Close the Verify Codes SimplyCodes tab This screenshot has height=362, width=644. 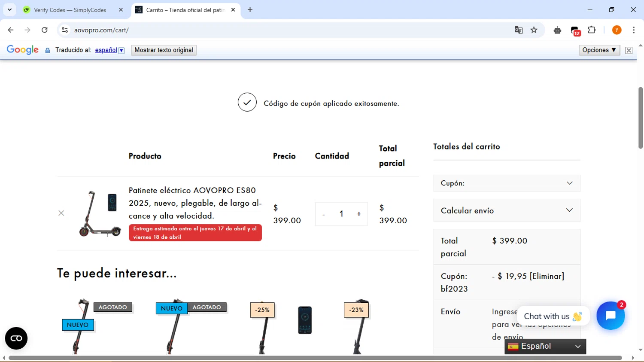[x=121, y=10]
